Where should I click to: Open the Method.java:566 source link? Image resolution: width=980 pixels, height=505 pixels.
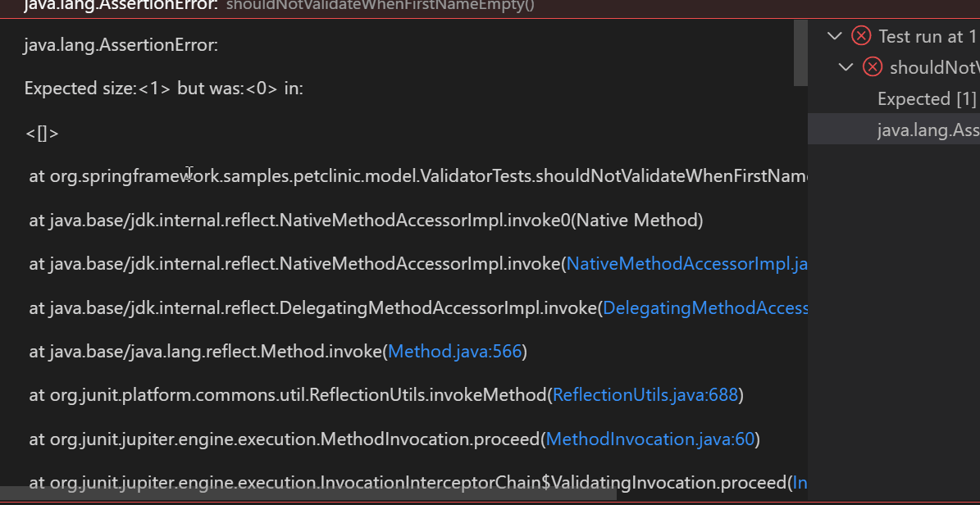454,351
